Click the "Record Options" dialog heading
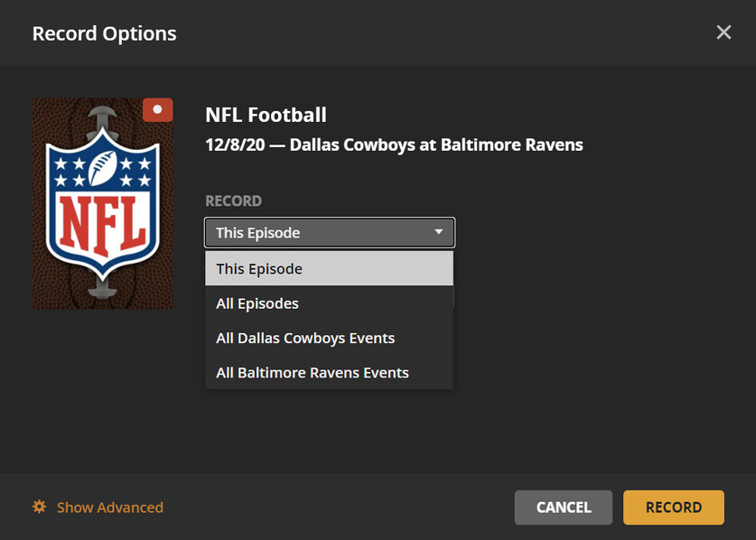756x540 pixels. click(x=104, y=33)
